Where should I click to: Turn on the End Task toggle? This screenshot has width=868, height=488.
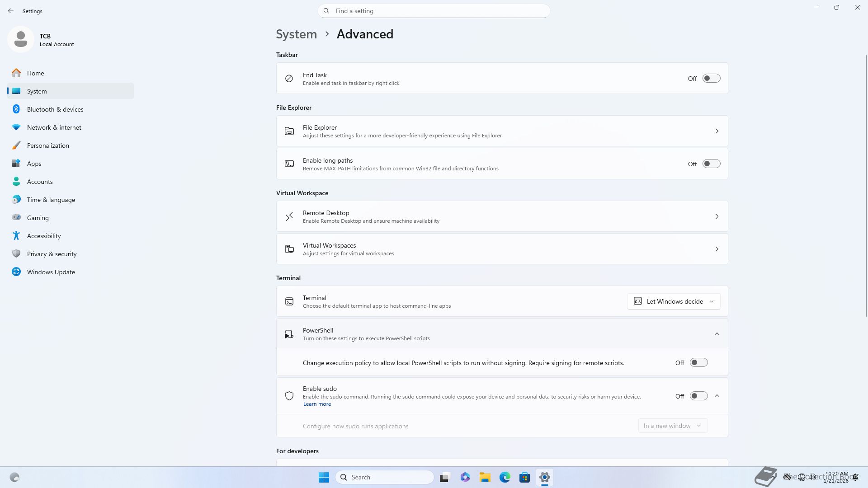coord(711,79)
